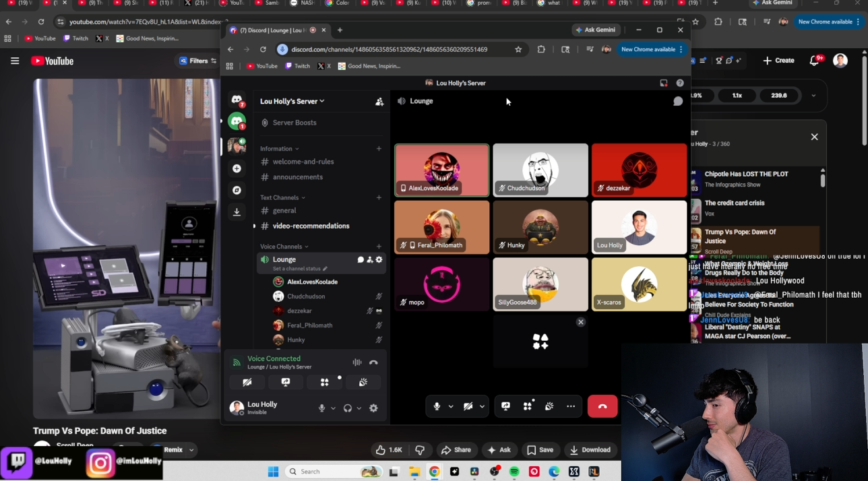The width and height of the screenshot is (868, 481).
Task: Turn on camera in the call control bar
Action: tap(468, 406)
